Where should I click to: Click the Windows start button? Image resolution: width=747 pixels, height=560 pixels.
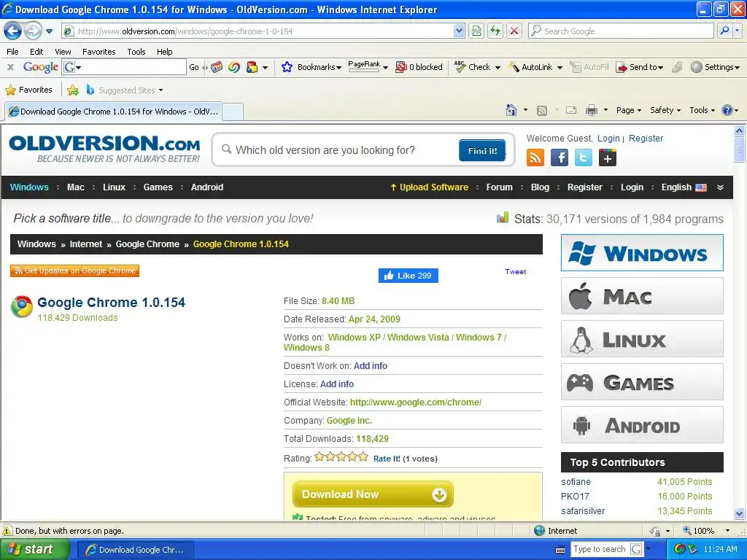[34, 549]
